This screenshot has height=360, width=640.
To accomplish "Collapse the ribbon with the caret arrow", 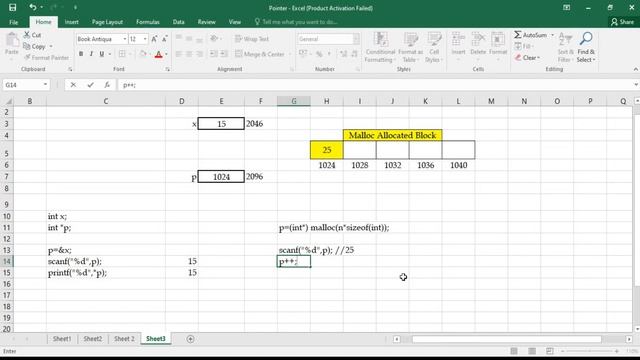I will click(x=636, y=69).
